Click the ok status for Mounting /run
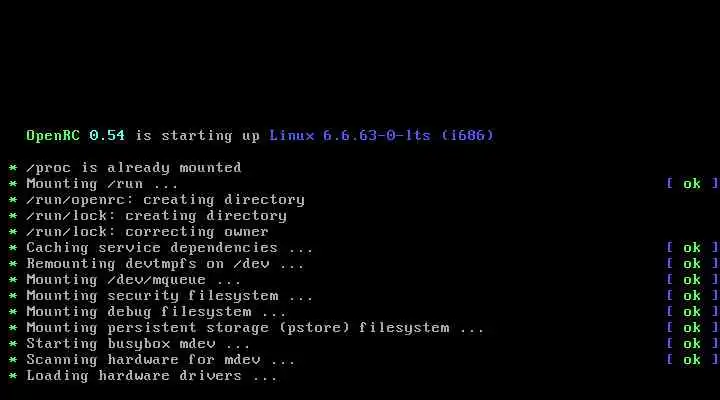 (x=692, y=184)
